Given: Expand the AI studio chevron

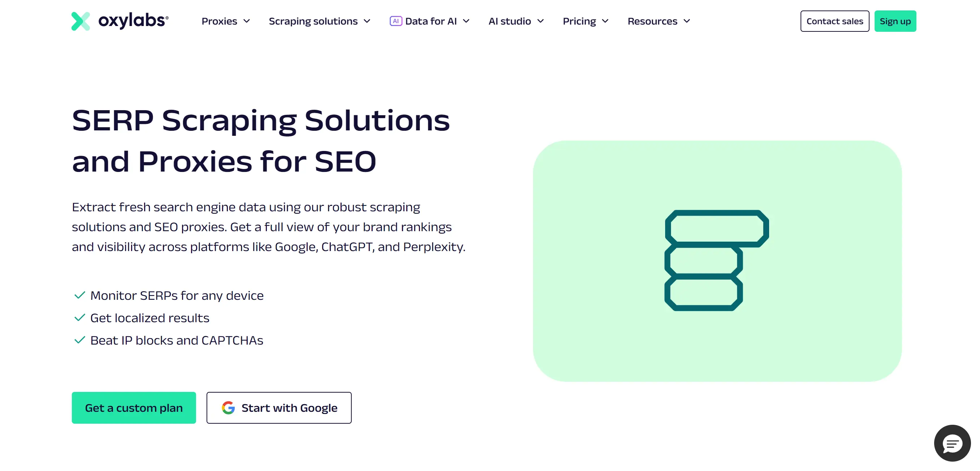Looking at the screenshot, I should click(x=540, y=21).
